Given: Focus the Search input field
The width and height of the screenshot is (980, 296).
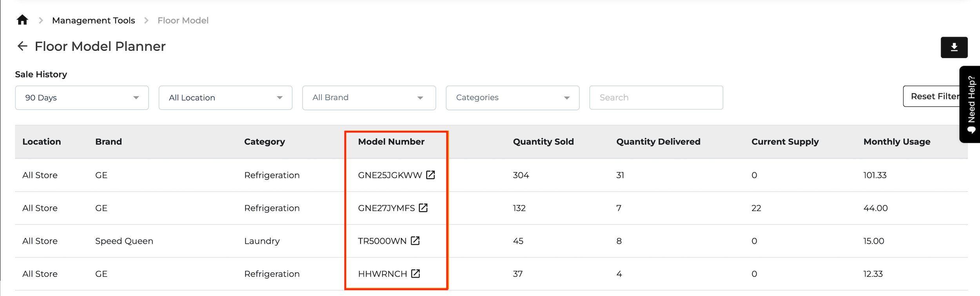Looking at the screenshot, I should pyautogui.click(x=656, y=98).
